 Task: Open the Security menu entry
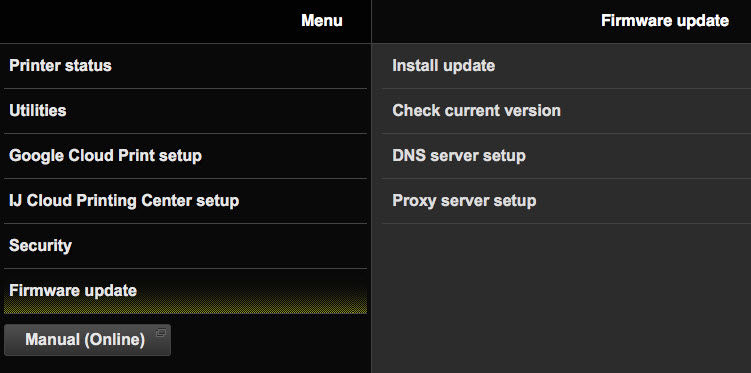pos(185,246)
